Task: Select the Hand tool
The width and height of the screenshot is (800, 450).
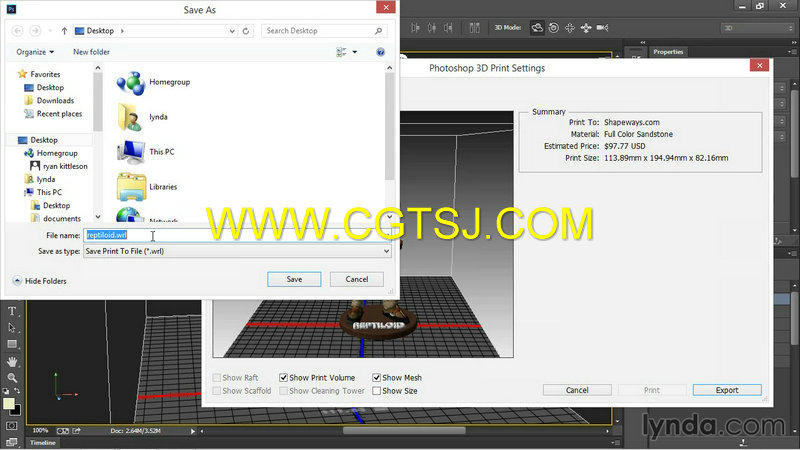Action: coord(12,361)
